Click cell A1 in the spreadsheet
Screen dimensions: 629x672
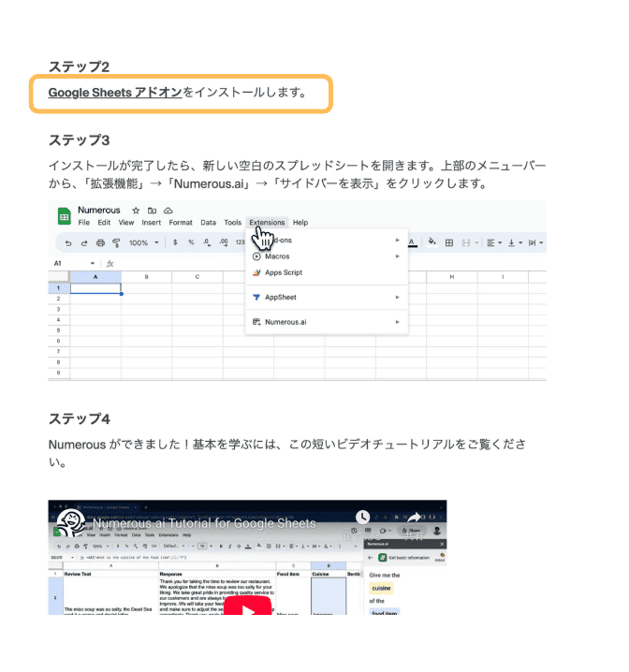[95, 288]
